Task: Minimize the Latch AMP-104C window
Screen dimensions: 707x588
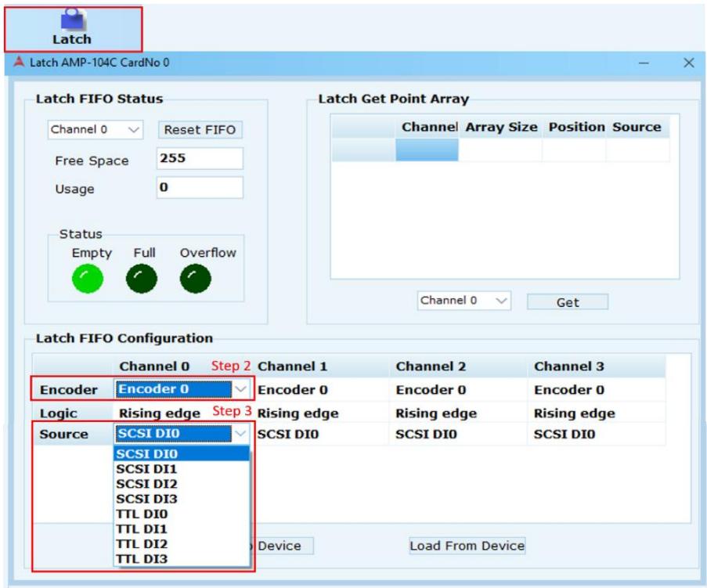Action: [644, 63]
